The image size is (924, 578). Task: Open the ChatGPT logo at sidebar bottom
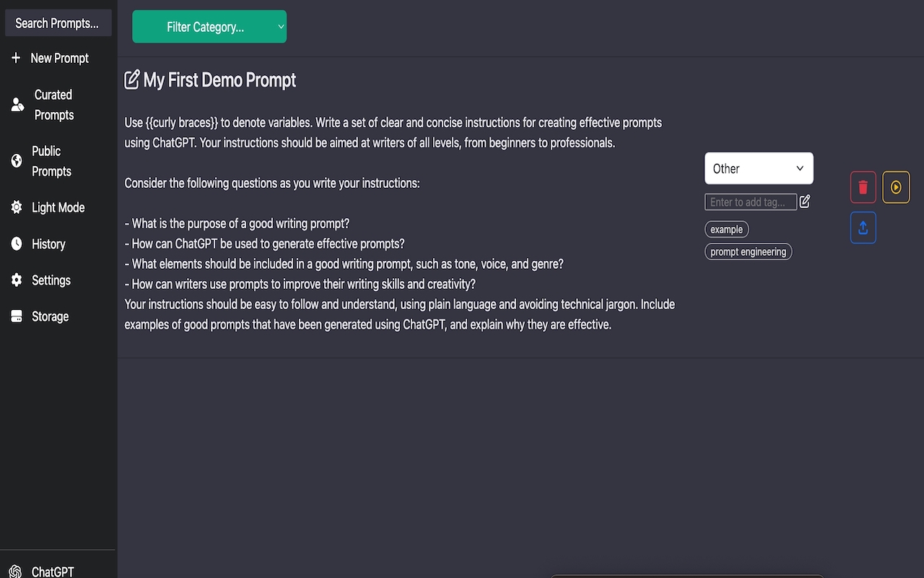tap(15, 571)
